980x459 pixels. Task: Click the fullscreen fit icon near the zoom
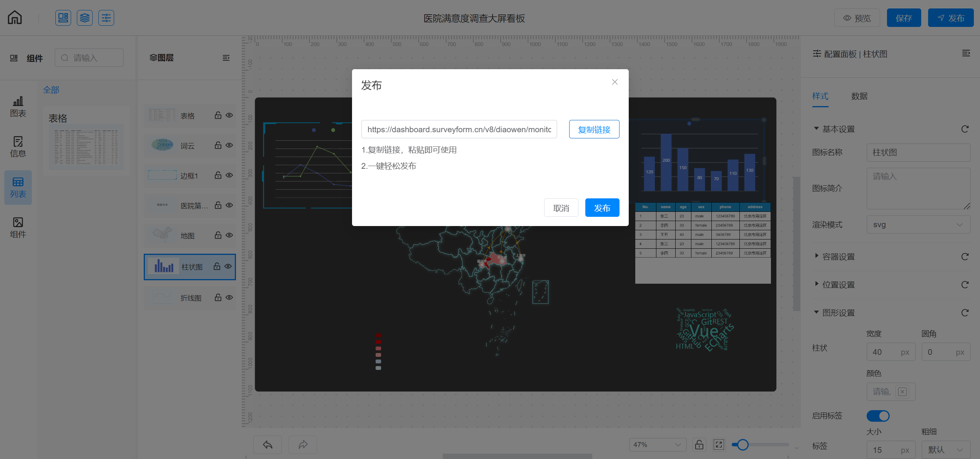click(x=719, y=445)
